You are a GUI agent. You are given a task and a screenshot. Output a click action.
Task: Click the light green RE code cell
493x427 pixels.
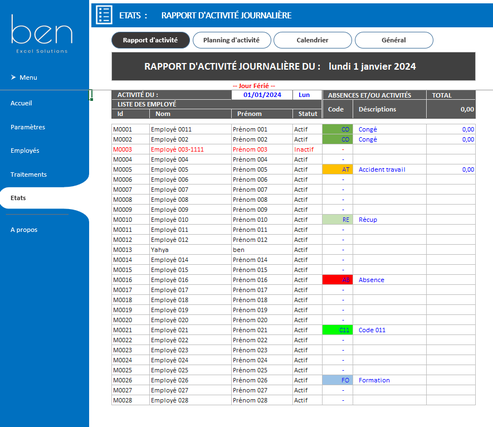[337, 220]
